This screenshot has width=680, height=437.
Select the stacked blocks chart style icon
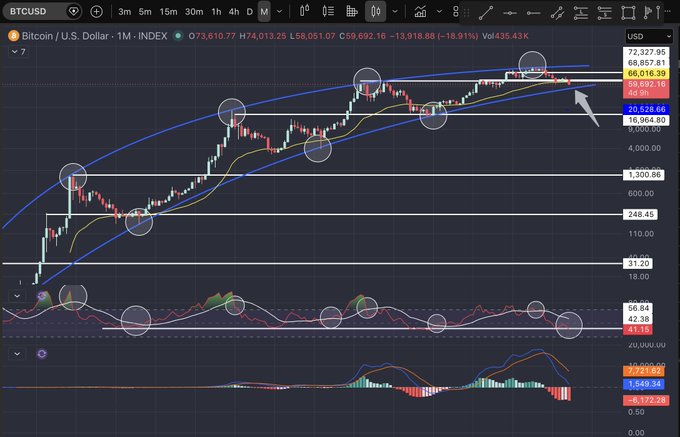[x=352, y=11]
